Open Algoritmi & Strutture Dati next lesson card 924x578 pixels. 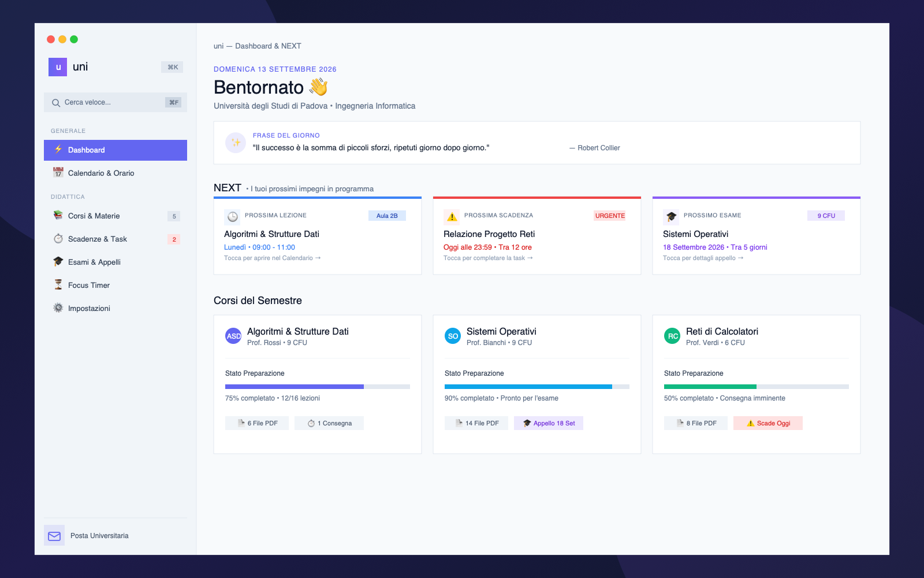(x=318, y=236)
